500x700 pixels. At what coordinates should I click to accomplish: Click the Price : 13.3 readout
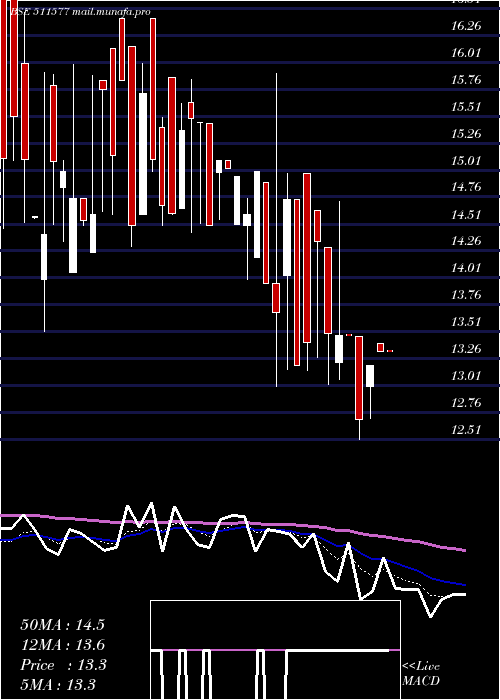pyautogui.click(x=63, y=665)
